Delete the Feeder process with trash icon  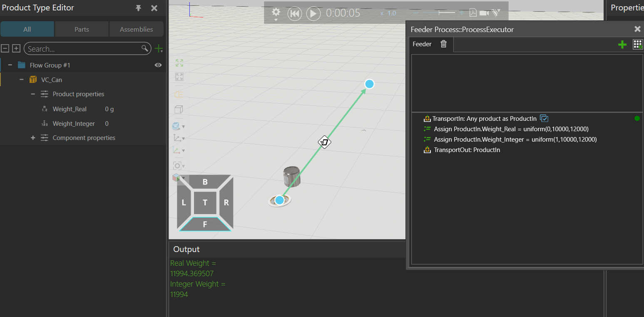click(443, 44)
